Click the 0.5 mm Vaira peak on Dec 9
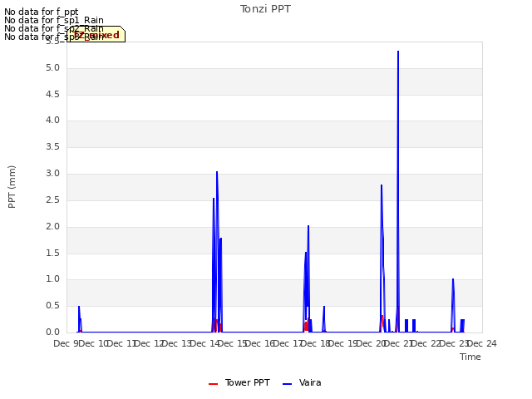Screen dimensions: 532x399 tap(79, 307)
